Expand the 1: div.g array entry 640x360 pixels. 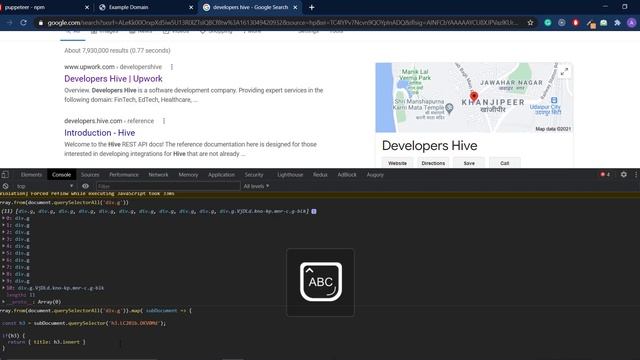pyautogui.click(x=4, y=225)
